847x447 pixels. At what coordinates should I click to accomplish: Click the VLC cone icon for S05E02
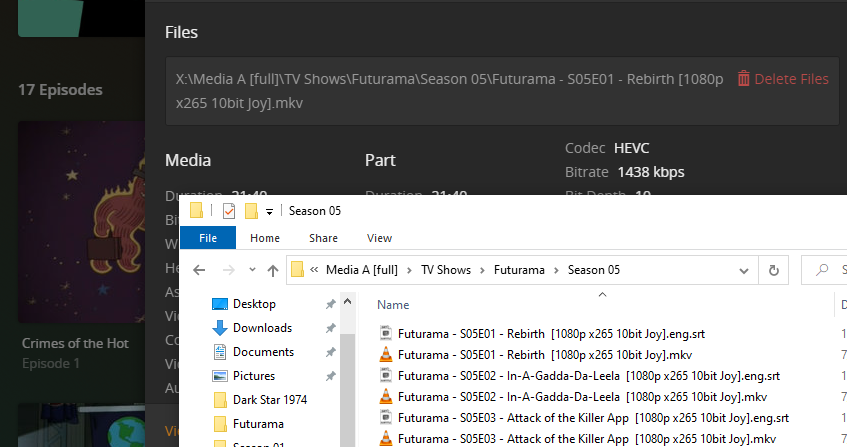coord(386,397)
